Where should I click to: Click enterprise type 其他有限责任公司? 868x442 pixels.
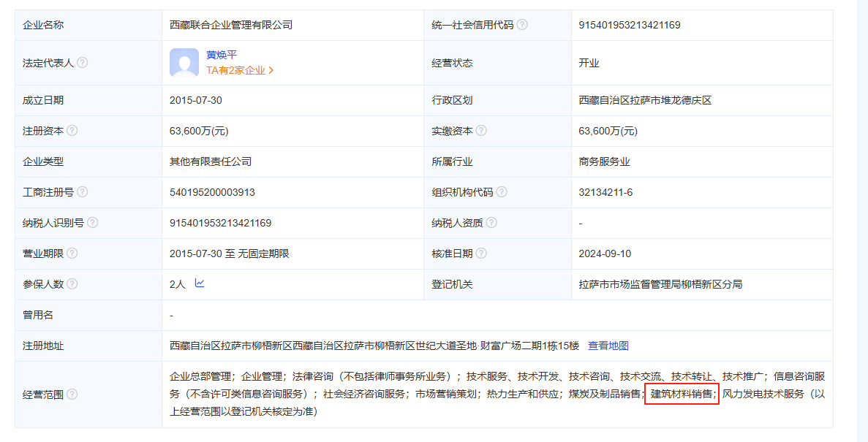(x=211, y=161)
